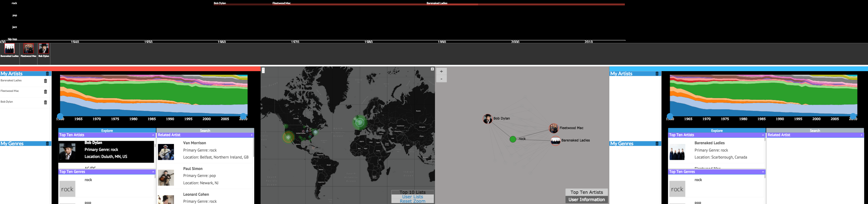This screenshot has height=204, width=868.
Task: Click the small square icon at map top-right
Action: pyautogui.click(x=432, y=69)
